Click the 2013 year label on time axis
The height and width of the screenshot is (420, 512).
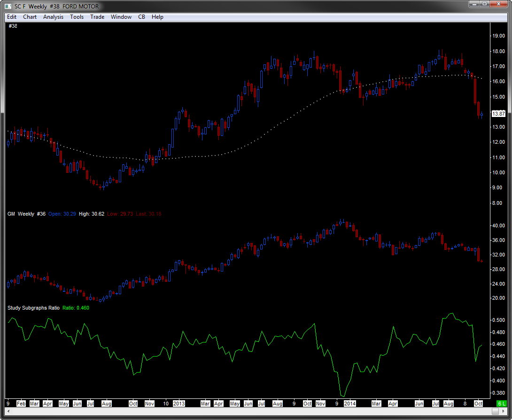click(x=179, y=404)
